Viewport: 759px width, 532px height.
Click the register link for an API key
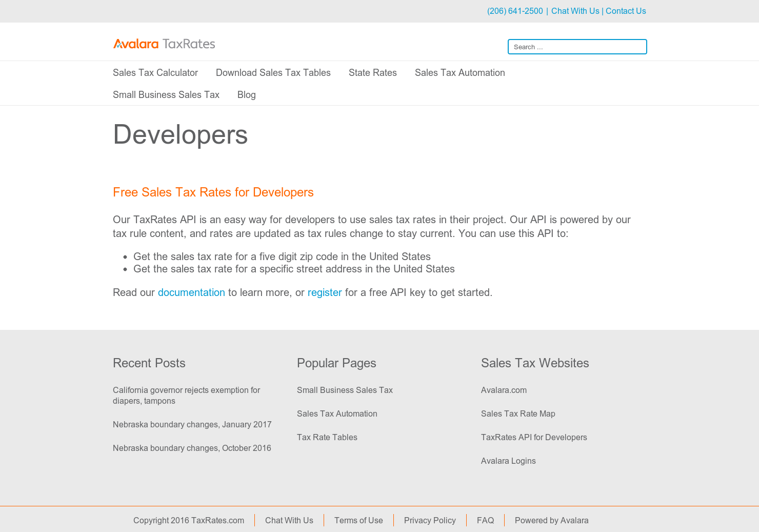325,292
